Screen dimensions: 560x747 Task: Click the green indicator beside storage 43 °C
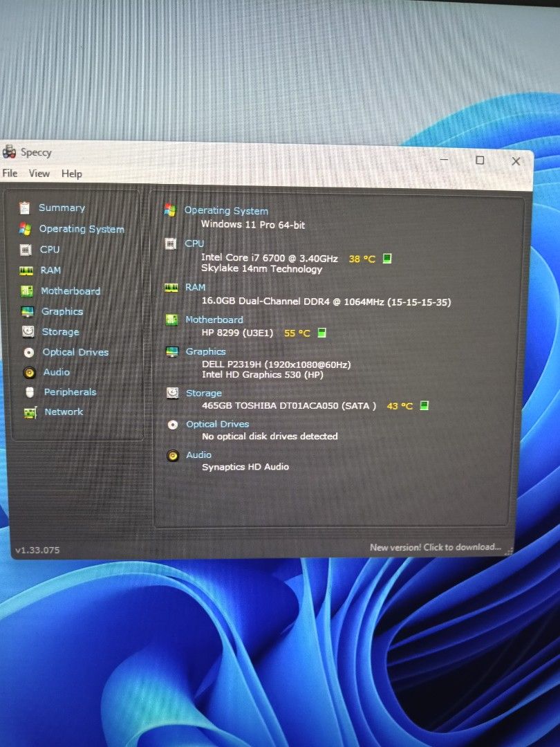coord(424,405)
